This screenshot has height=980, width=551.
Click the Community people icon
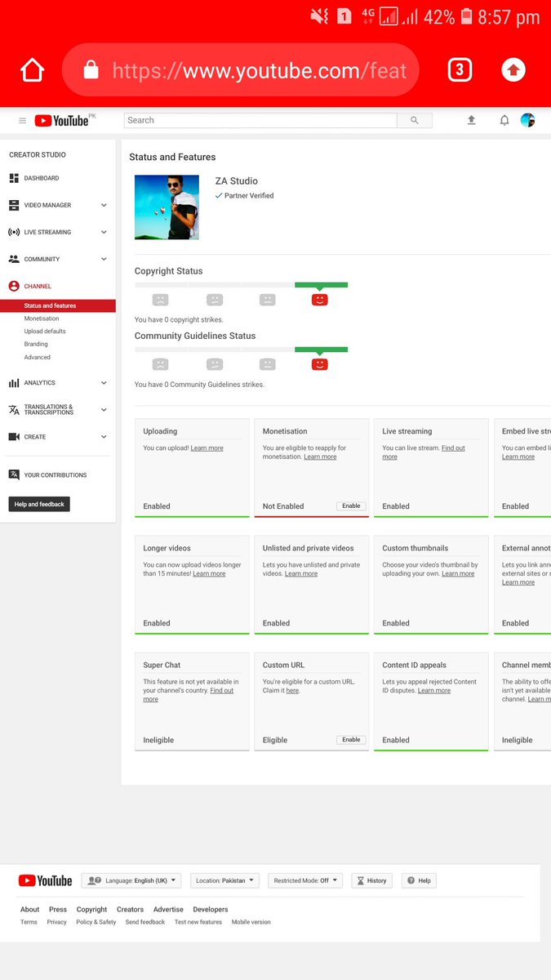click(14, 259)
